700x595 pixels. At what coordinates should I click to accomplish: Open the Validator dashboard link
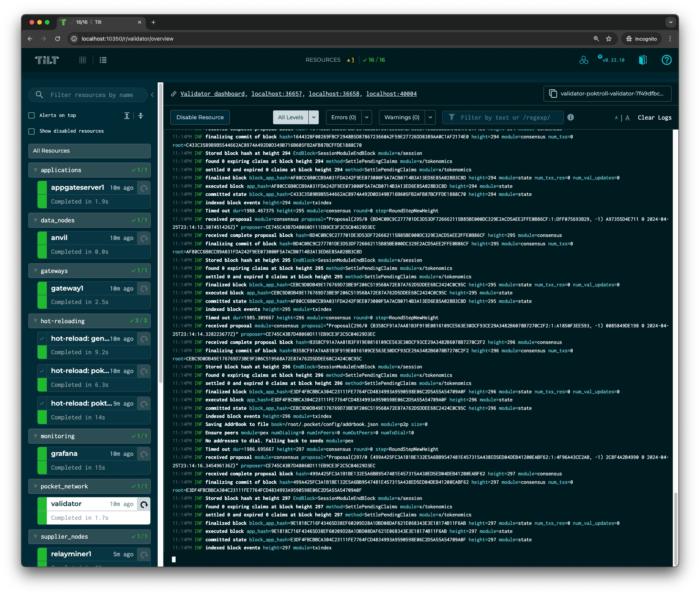click(x=212, y=94)
